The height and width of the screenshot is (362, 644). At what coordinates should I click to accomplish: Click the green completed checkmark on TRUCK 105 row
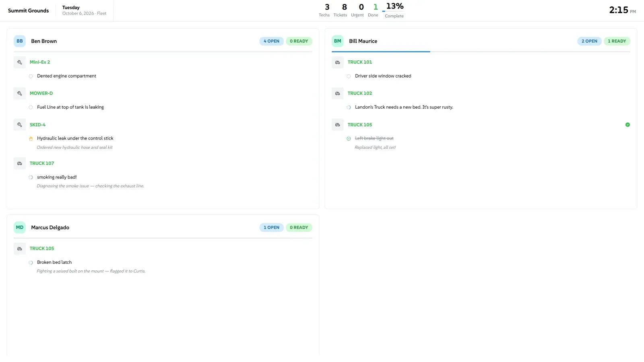pyautogui.click(x=627, y=125)
